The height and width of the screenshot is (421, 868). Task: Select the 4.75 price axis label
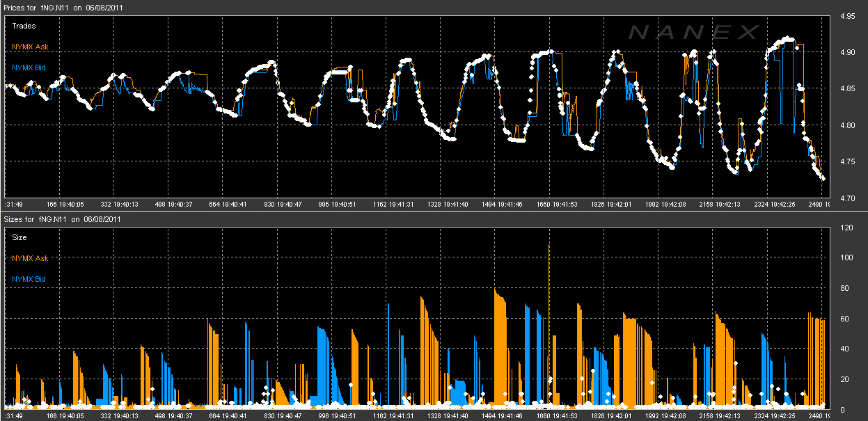click(847, 162)
